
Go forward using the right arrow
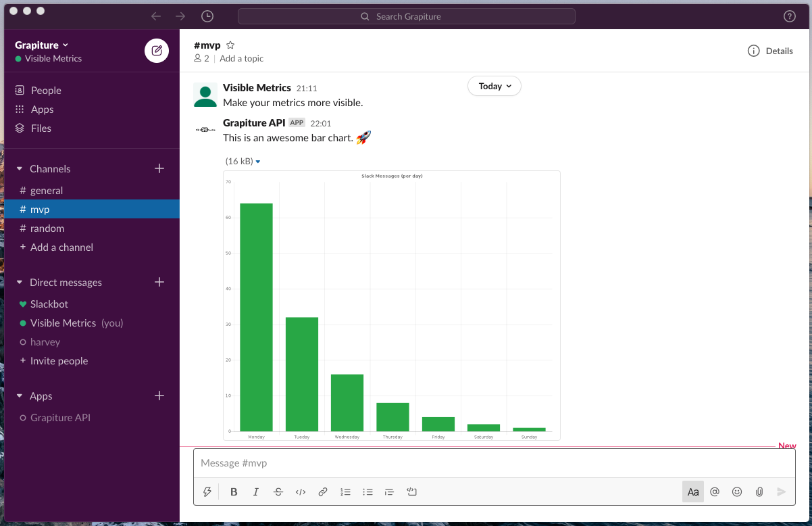pyautogui.click(x=180, y=16)
